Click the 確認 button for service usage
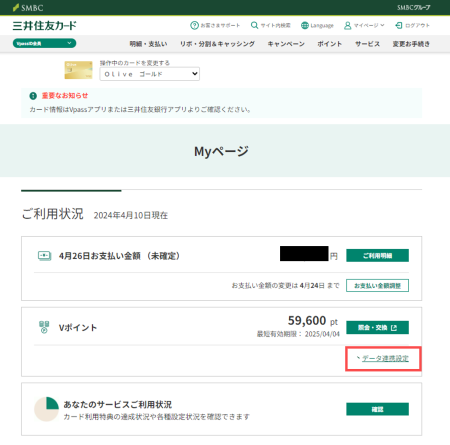The width and height of the screenshot is (450, 445). point(377,409)
